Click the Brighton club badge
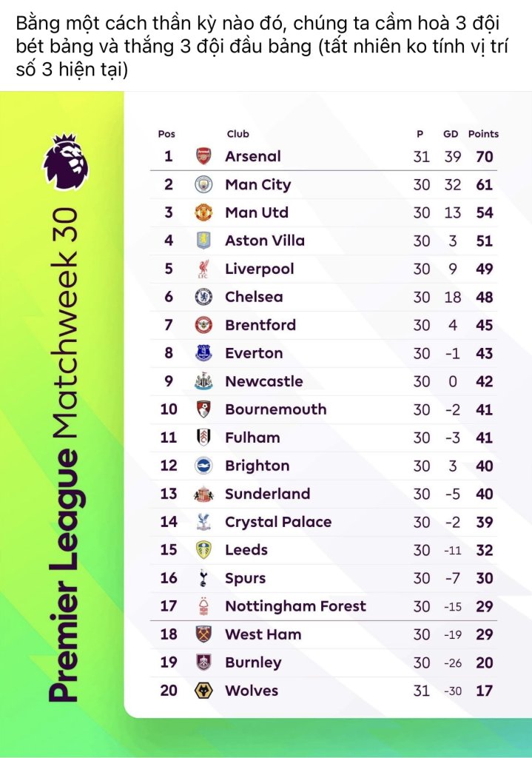Viewport: 532px width, 758px height. (x=203, y=466)
